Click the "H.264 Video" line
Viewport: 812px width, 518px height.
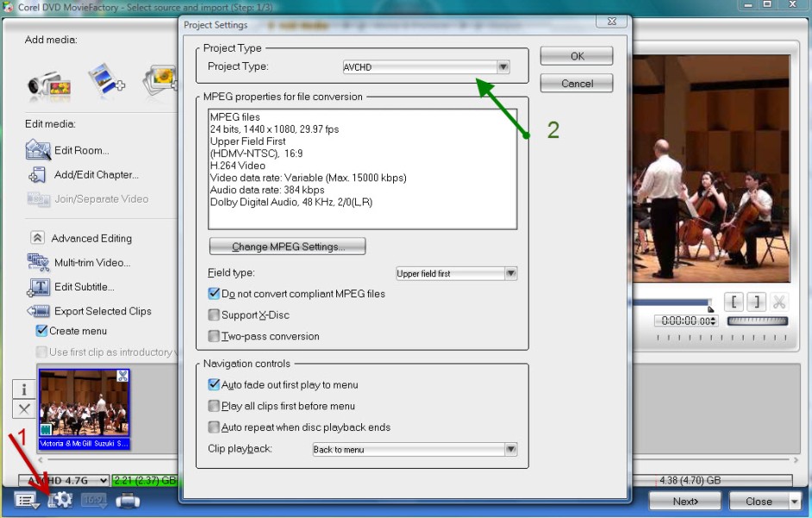coord(237,165)
